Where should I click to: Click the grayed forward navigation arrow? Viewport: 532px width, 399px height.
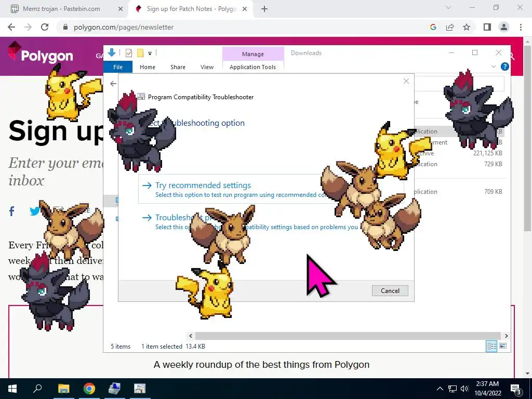28,27
